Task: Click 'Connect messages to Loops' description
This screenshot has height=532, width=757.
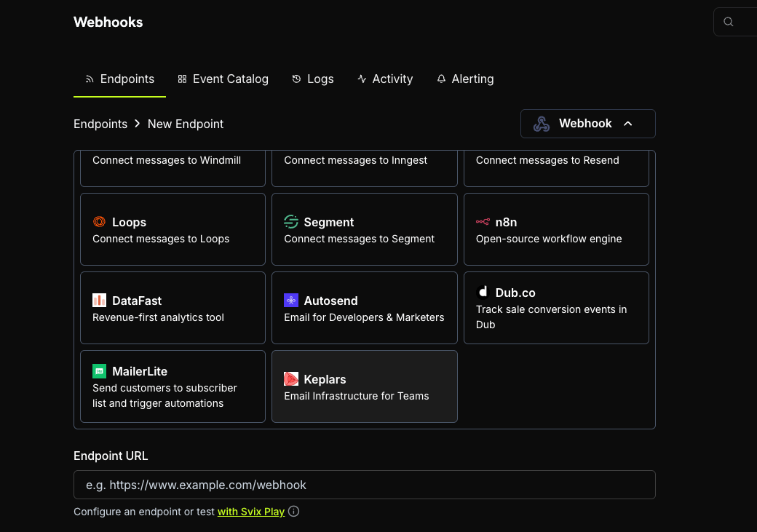Action: point(161,239)
